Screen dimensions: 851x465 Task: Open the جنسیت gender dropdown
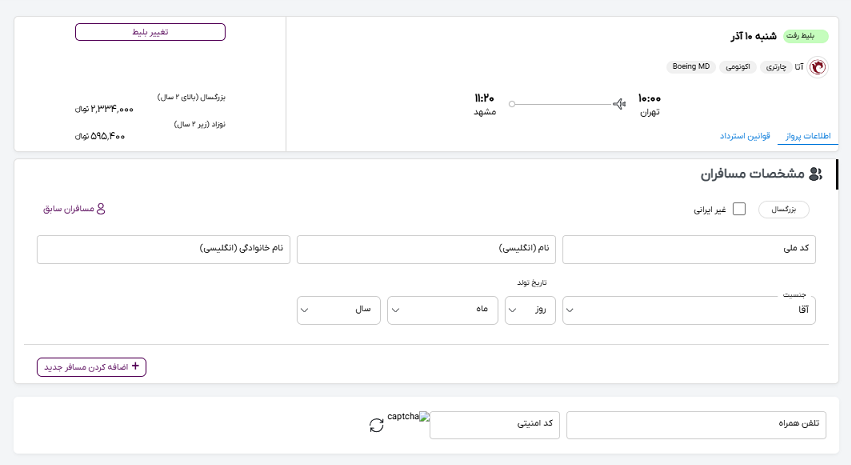pos(689,310)
